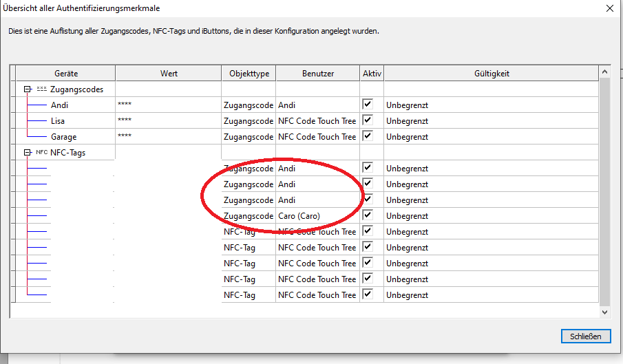Select the Benutzer column header

317,74
